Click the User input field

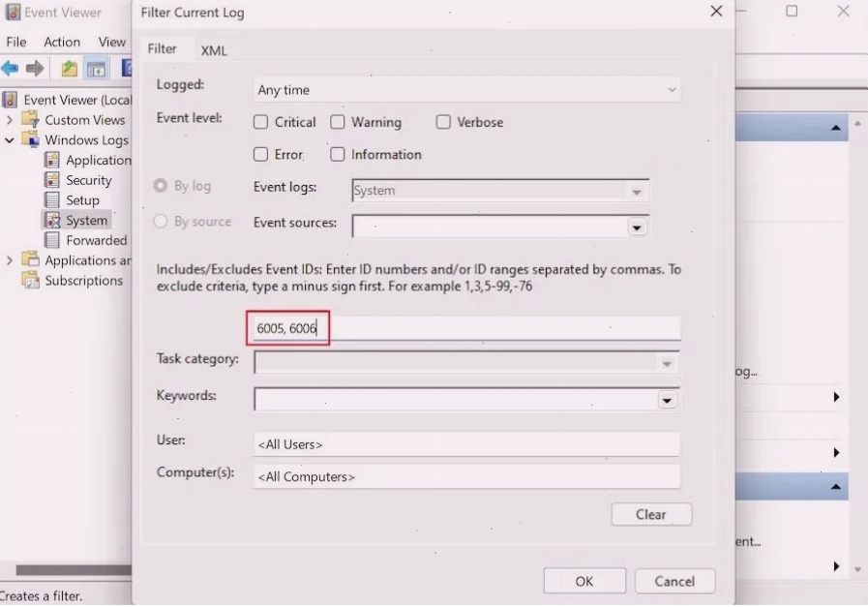point(466,444)
